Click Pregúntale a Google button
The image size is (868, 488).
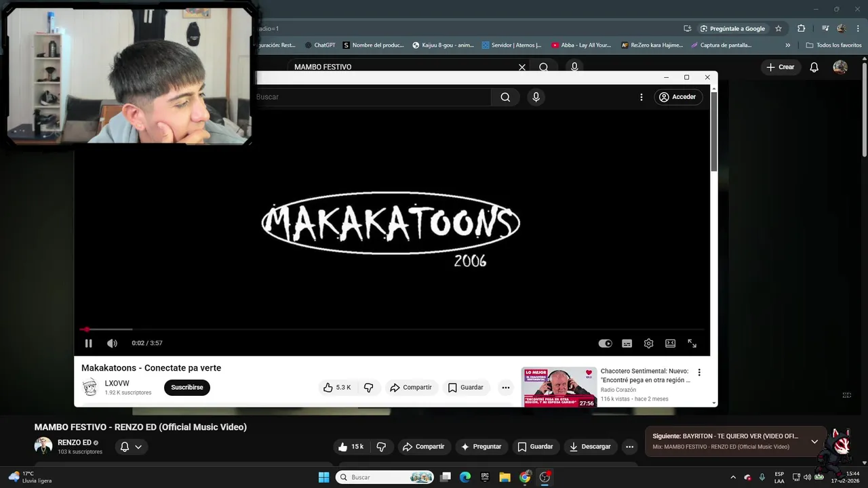[x=732, y=28]
